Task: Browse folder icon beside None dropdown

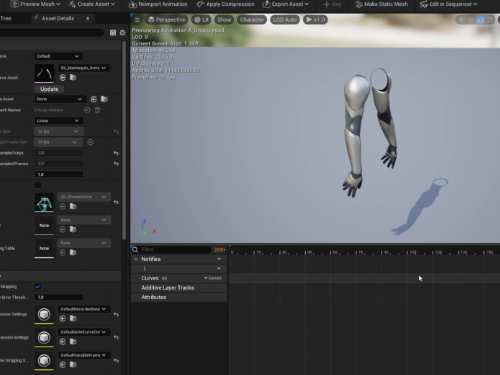Action: tap(104, 99)
